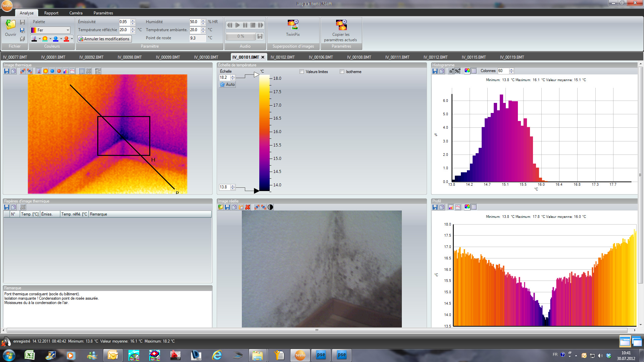Click the Humidité input field

(x=195, y=22)
